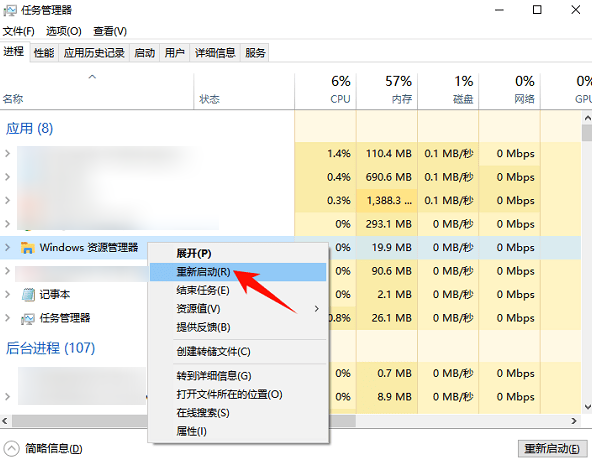Viewport: 592px width, 462px height.
Task: Open the 资源值(V) submenu arrow
Action: coord(316,309)
